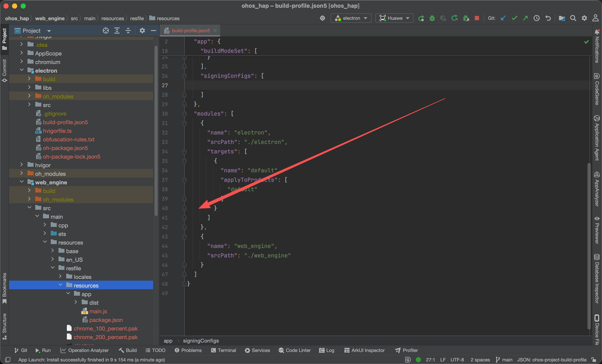Screen dimensions: 602x364
Task: Toggle fold on line 34 targets
Action: pyautogui.click(x=184, y=152)
